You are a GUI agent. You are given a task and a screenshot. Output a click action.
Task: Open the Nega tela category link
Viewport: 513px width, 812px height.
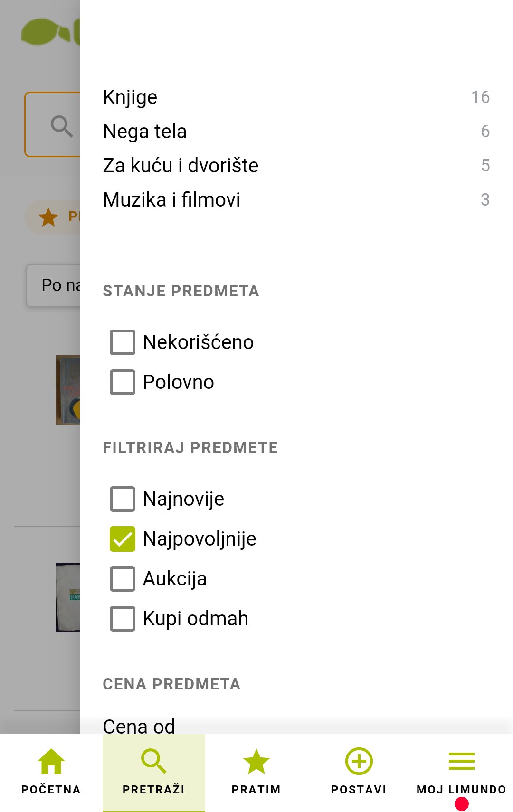[x=144, y=131]
